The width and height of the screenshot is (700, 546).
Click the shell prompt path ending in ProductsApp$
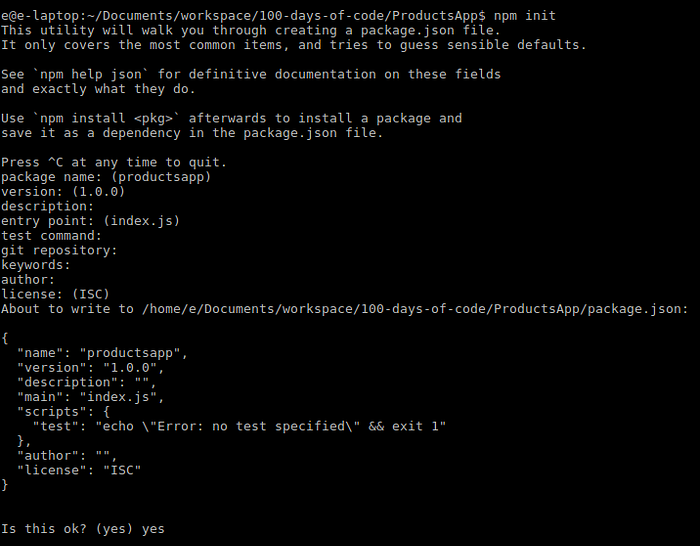(243, 16)
